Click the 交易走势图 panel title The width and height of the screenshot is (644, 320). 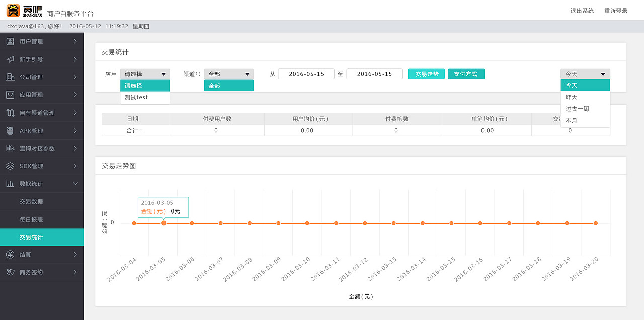click(119, 166)
